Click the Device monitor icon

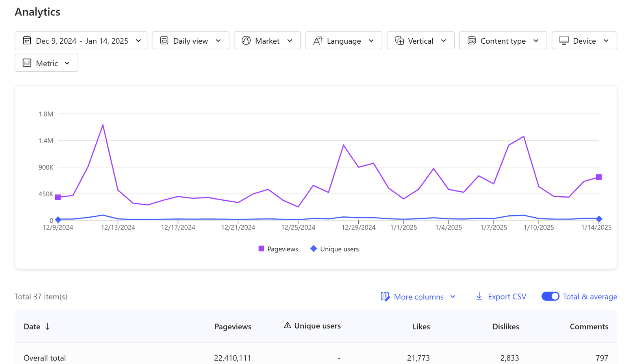pos(564,41)
